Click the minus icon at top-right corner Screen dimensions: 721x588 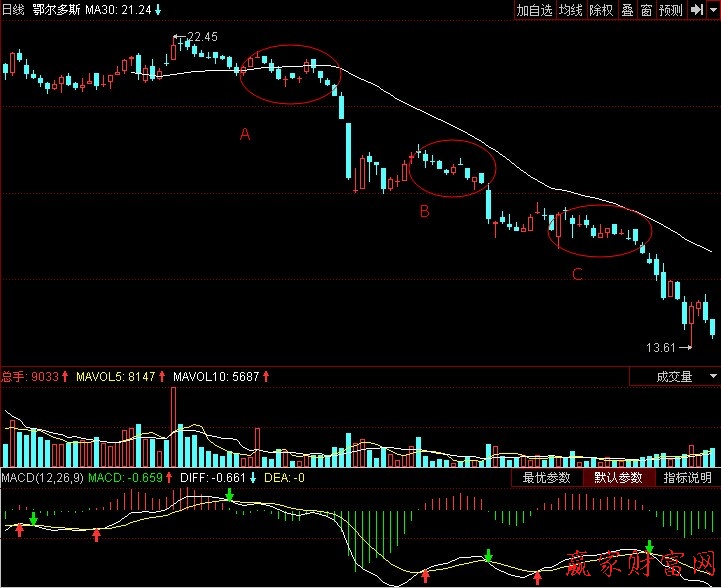click(711, 10)
